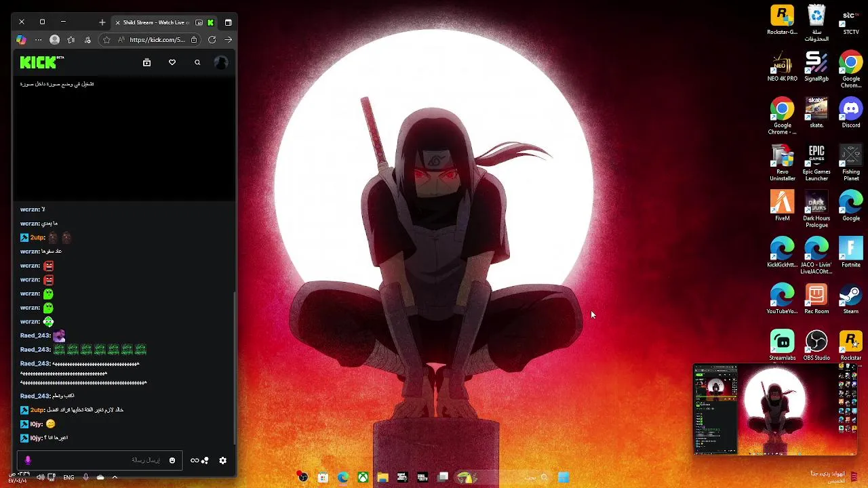Open chat settings gear
Image resolution: width=868 pixels, height=488 pixels.
222,460
